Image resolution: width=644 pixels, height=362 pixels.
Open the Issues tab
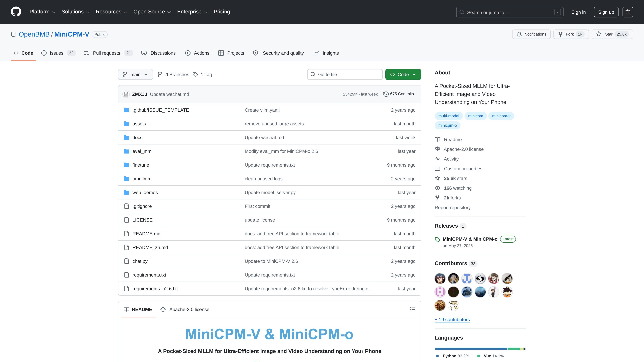(x=58, y=53)
